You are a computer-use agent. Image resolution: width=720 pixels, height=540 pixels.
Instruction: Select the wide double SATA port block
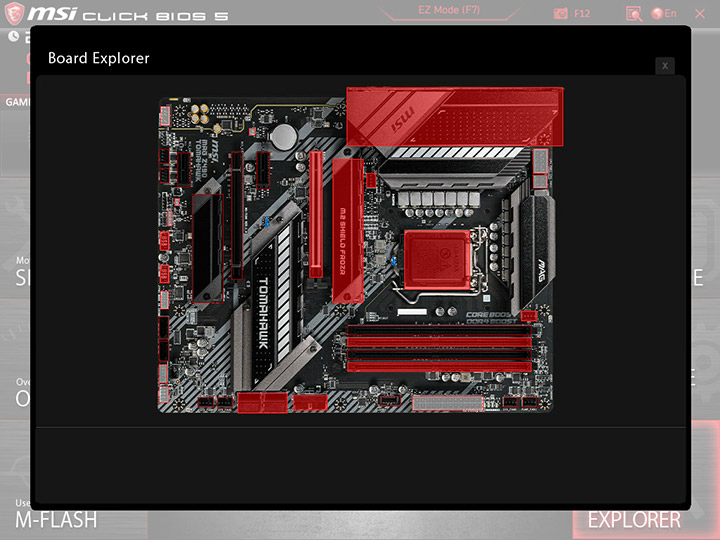pos(263,403)
